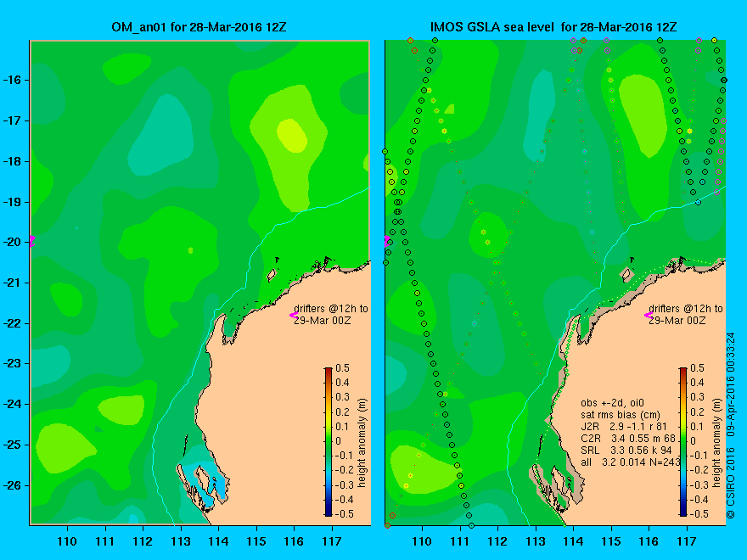
Task: Click longitude label 117 under the left map
Action: (332, 541)
